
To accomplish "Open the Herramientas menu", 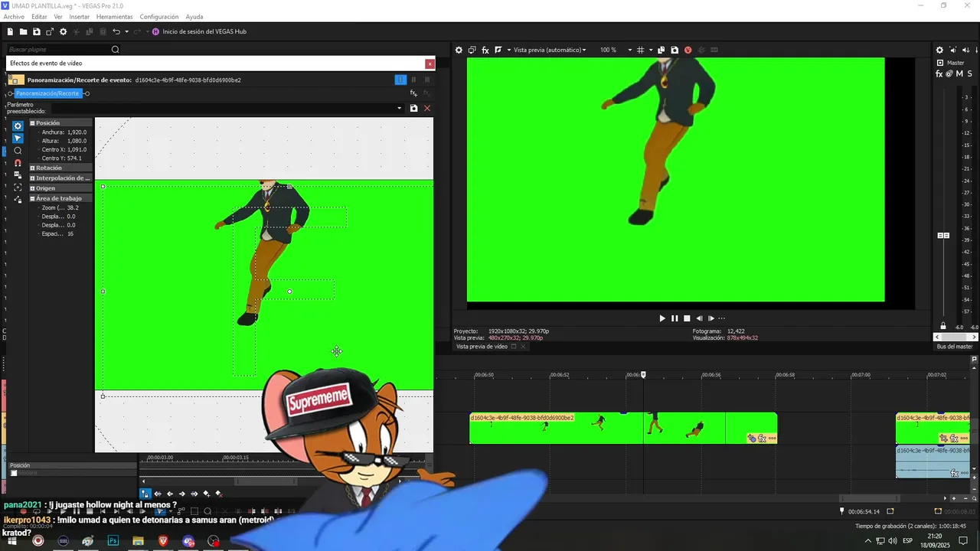I will point(114,16).
